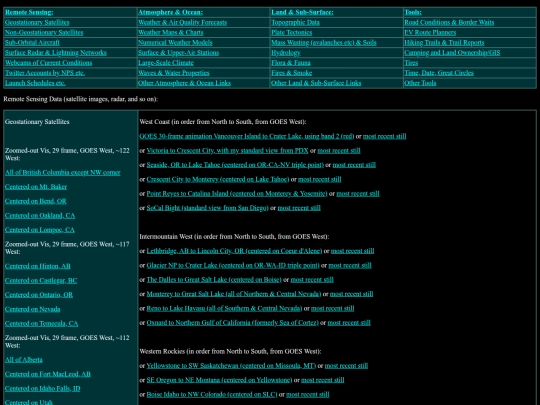Open Other Land & Sub-Surface Links
540x405 pixels.
(x=316, y=83)
